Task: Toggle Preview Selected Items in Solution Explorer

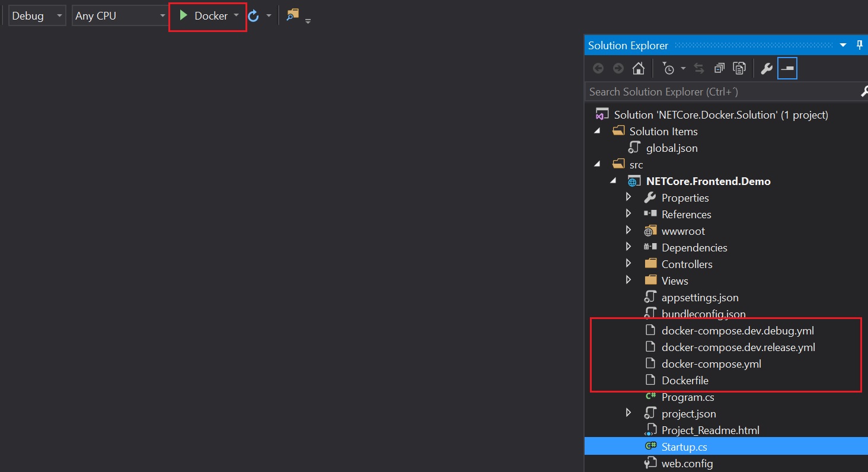Action: click(x=787, y=68)
